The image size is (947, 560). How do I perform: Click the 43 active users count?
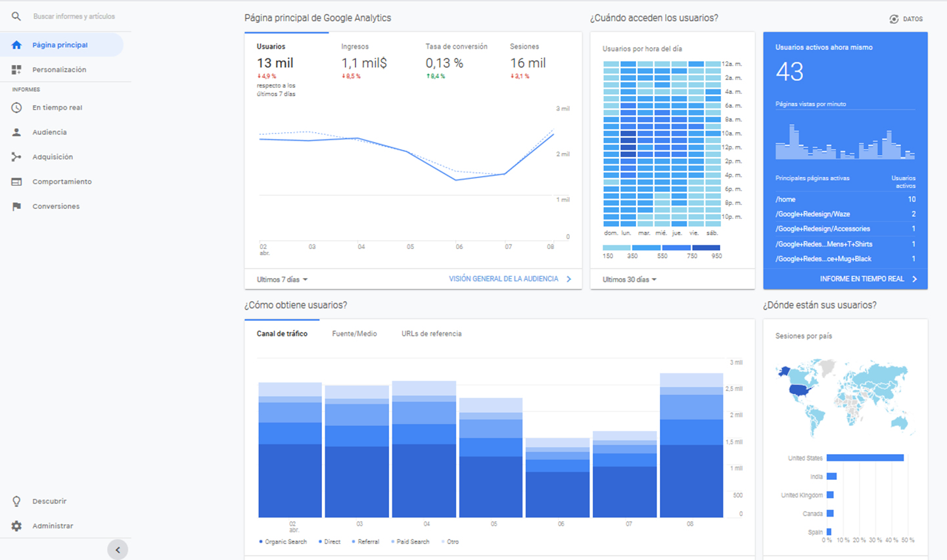point(789,72)
